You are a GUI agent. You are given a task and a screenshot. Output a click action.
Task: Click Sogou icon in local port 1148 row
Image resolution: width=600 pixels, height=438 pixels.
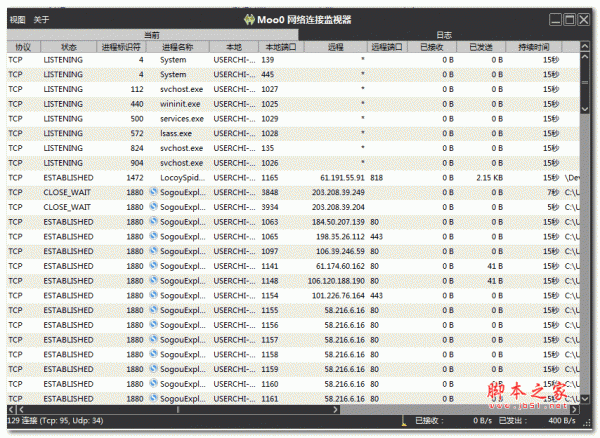tap(153, 280)
